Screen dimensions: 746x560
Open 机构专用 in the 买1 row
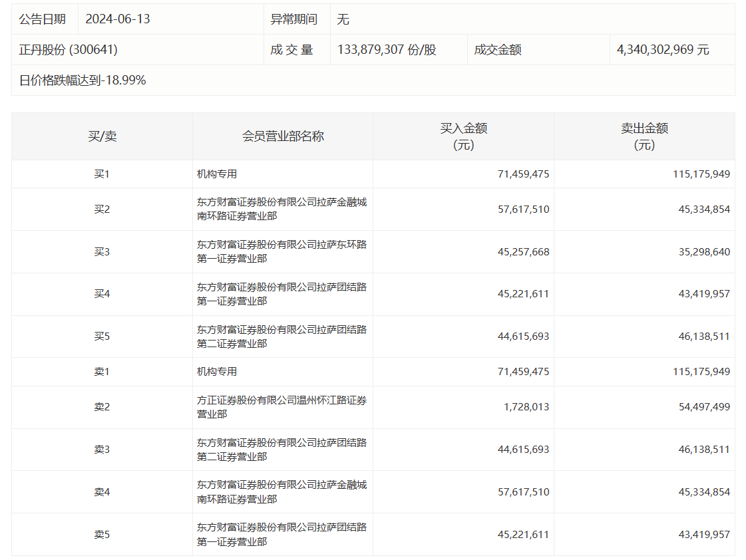tap(217, 174)
